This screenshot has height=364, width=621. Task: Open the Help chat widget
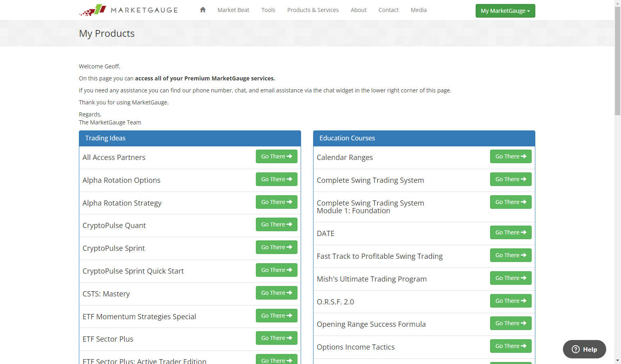tap(584, 349)
